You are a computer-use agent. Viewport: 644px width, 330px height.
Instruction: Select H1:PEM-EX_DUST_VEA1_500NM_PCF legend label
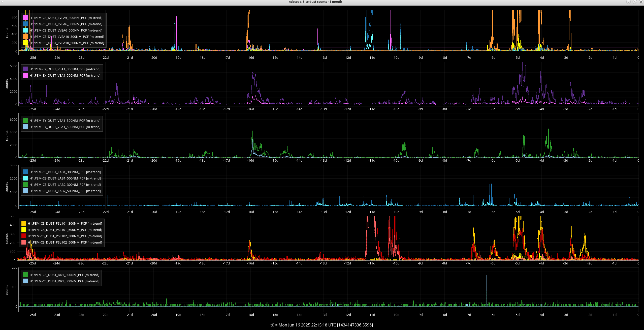click(x=65, y=76)
